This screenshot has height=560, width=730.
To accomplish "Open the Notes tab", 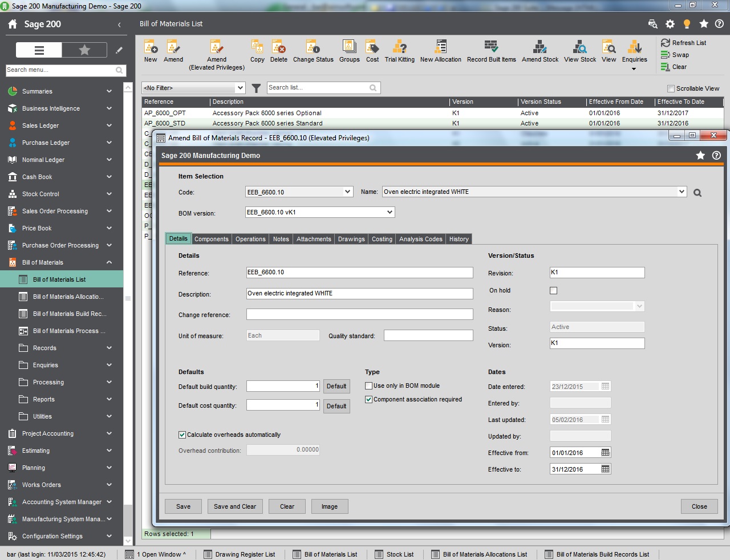I will (x=281, y=239).
